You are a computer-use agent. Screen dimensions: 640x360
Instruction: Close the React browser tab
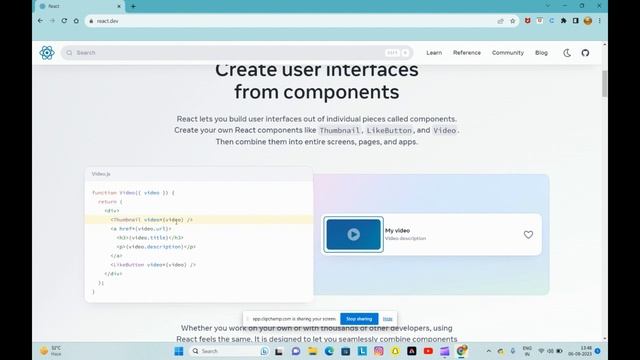pyautogui.click(x=119, y=6)
